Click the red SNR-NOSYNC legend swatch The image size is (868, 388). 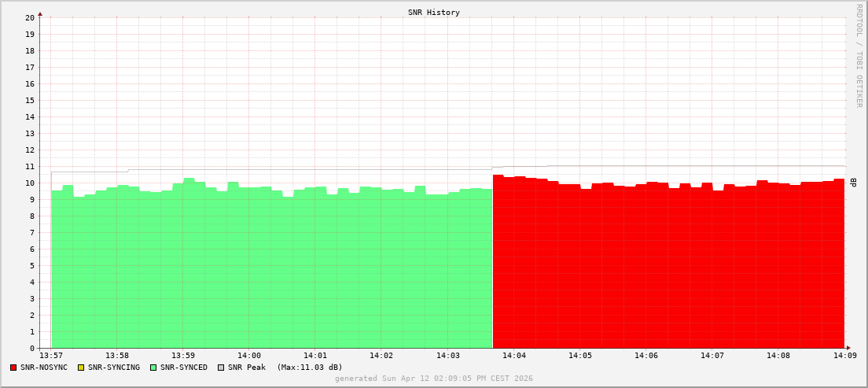point(13,368)
